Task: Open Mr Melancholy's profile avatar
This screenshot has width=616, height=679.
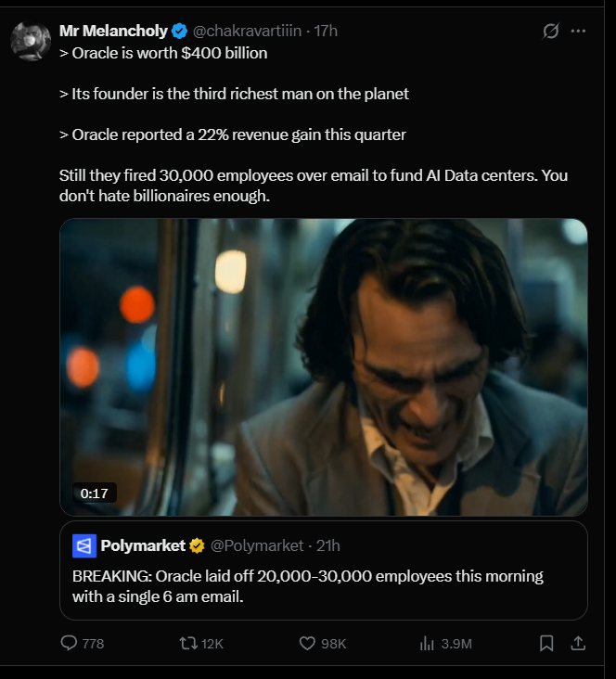Action: pyautogui.click(x=31, y=39)
